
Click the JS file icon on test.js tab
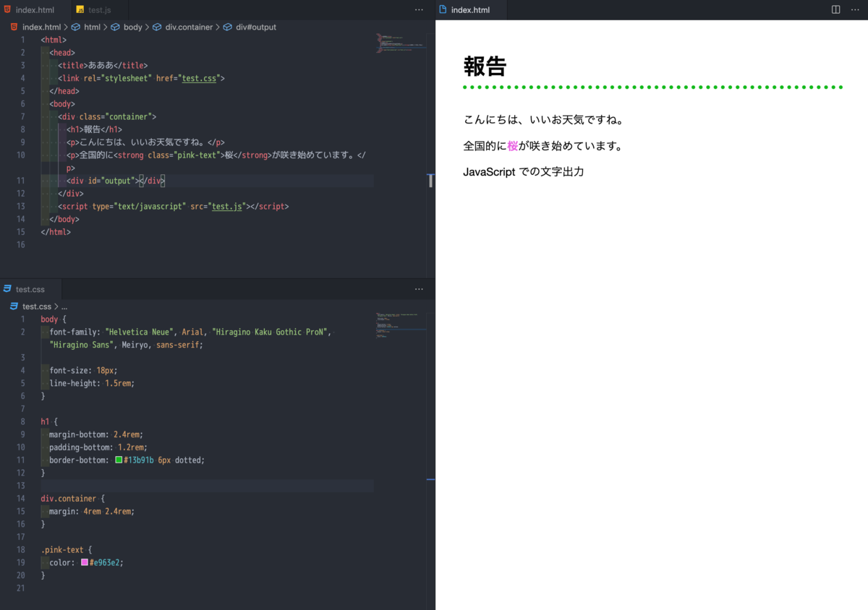tap(80, 10)
